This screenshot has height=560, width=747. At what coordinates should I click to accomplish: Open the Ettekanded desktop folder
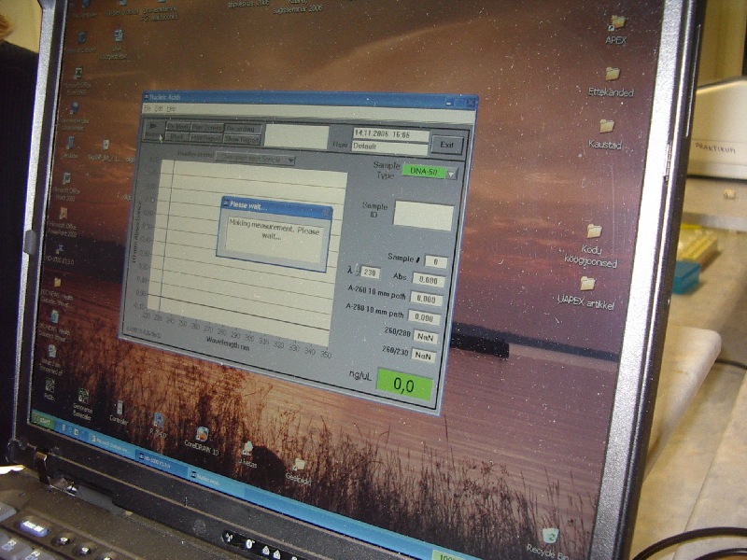(x=612, y=82)
